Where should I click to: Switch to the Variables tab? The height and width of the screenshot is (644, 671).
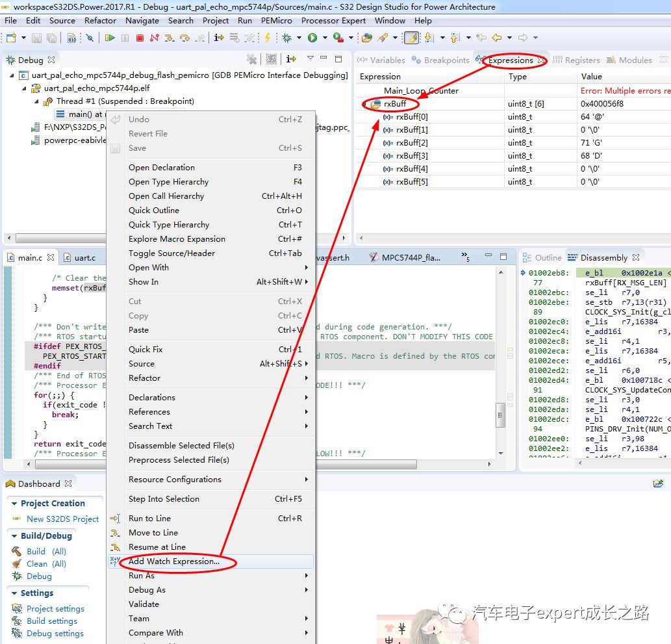tap(381, 60)
